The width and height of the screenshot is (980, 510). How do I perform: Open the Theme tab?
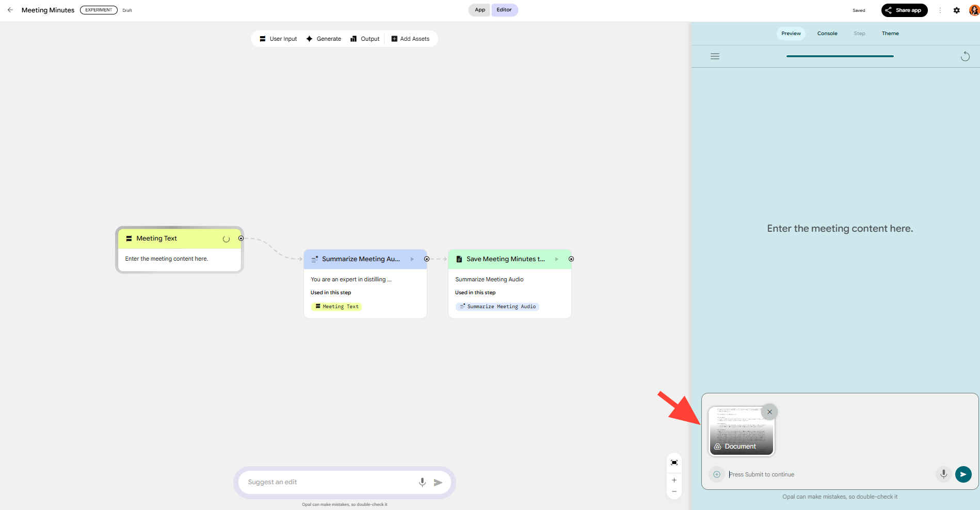[890, 34]
